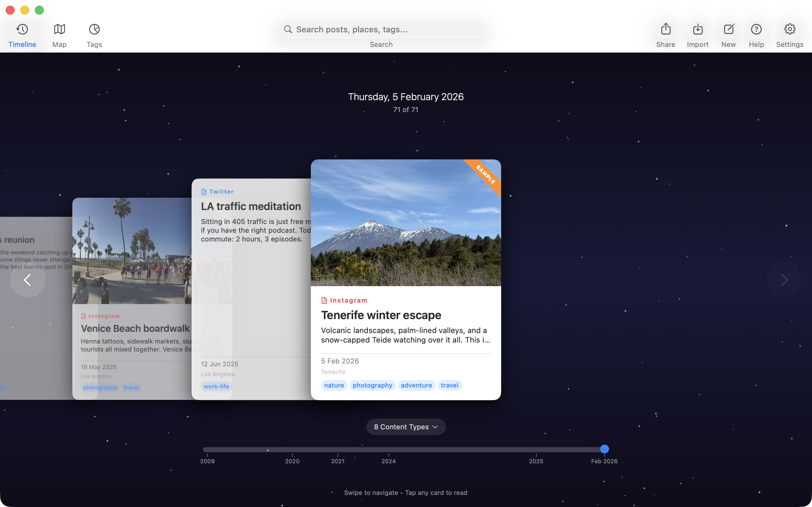Create a new post via the New icon
The height and width of the screenshot is (507, 812).
(728, 29)
